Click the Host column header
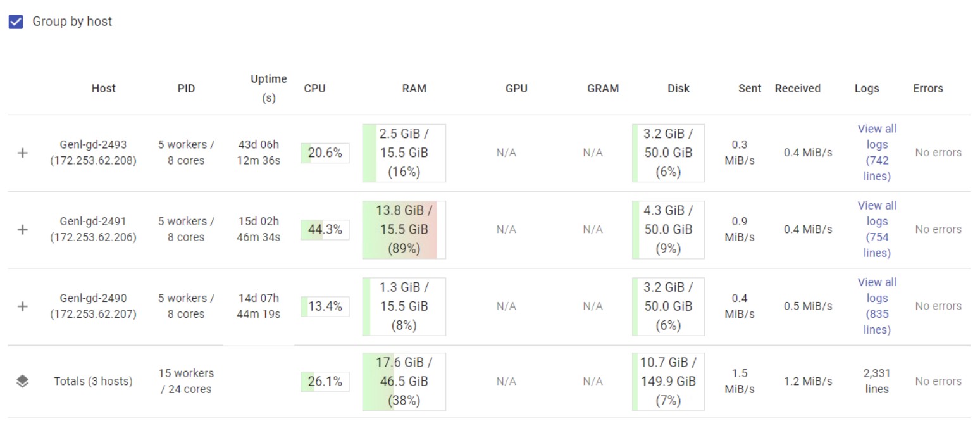 (x=103, y=88)
